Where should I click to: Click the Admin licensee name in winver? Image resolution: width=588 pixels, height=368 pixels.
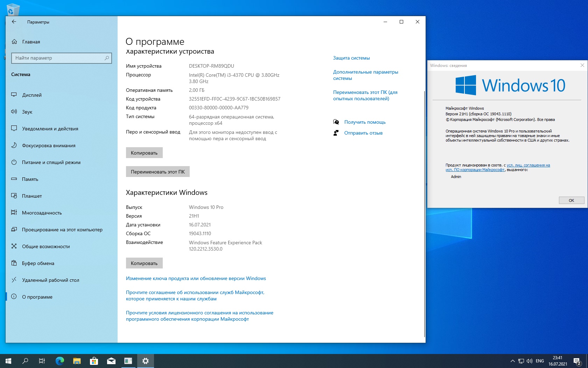(x=456, y=177)
